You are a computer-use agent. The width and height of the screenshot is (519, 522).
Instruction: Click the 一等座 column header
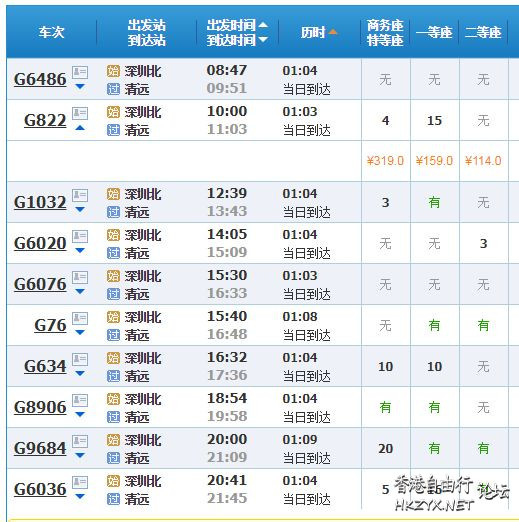pyautogui.click(x=434, y=32)
